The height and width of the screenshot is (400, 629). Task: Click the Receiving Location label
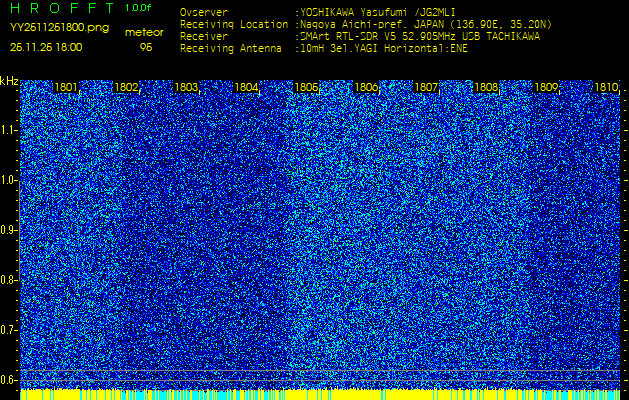[234, 25]
